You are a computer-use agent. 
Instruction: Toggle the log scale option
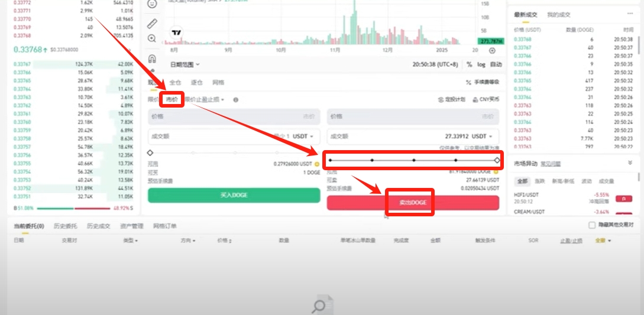[481, 64]
